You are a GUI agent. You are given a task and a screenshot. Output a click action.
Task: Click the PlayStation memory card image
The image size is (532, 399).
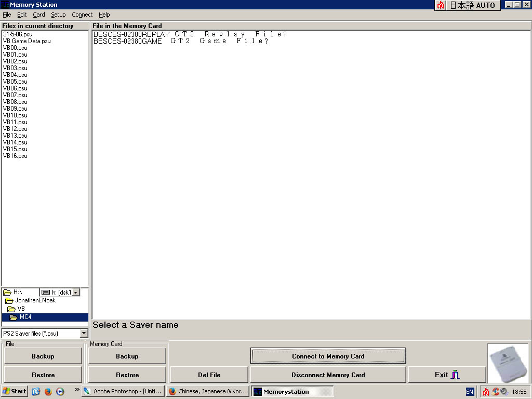pos(508,363)
